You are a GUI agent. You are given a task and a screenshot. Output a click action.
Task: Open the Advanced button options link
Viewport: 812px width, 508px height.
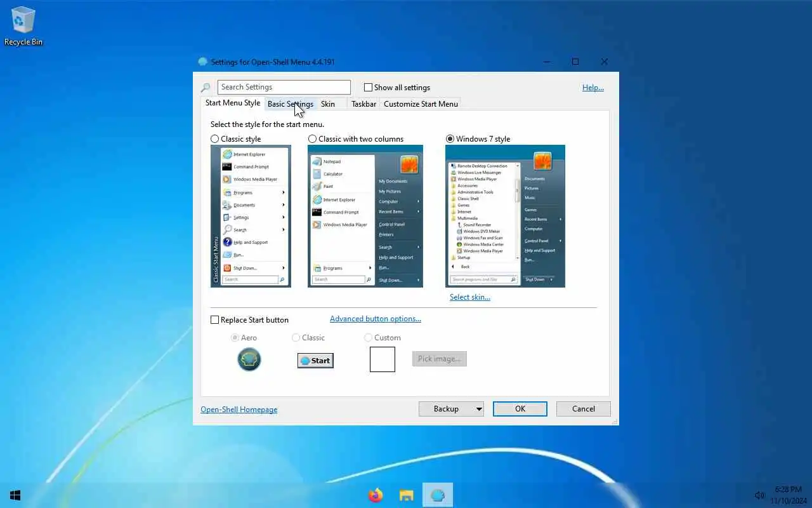[x=376, y=319]
